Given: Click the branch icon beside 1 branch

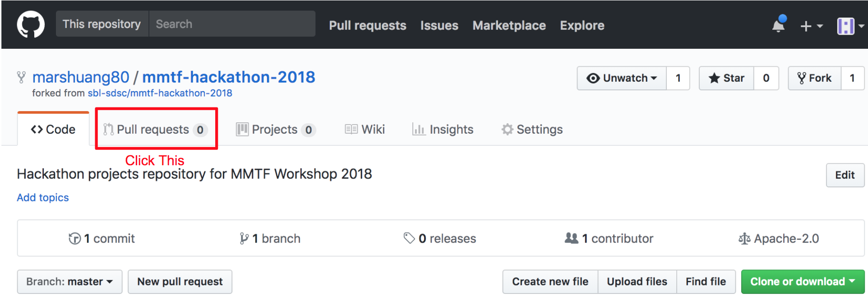Looking at the screenshot, I should (244, 238).
